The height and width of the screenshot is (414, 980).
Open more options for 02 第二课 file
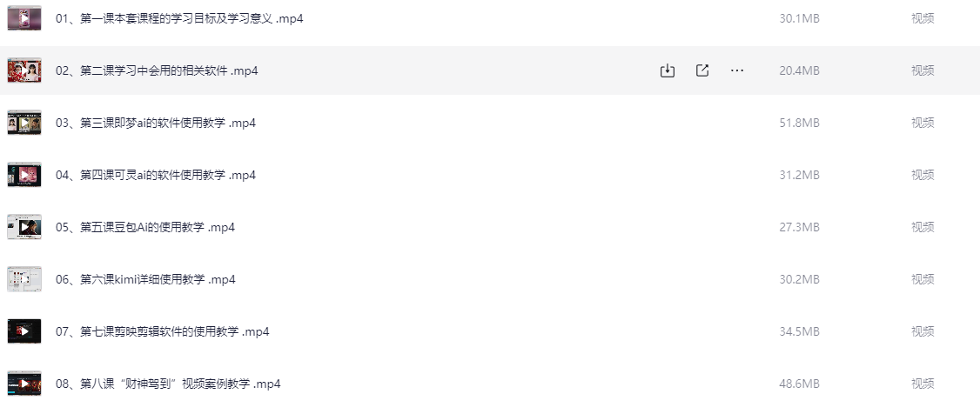coord(737,70)
